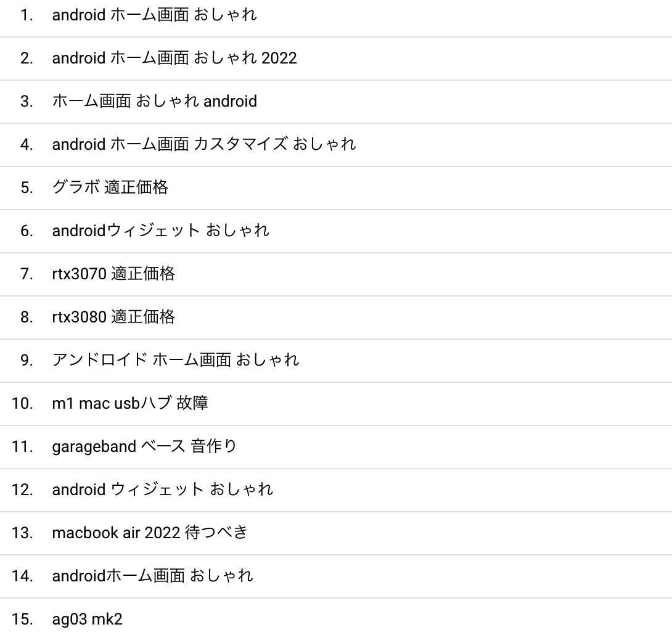Click rank number 5 beside グラボ query
672x635 pixels.
[27, 187]
